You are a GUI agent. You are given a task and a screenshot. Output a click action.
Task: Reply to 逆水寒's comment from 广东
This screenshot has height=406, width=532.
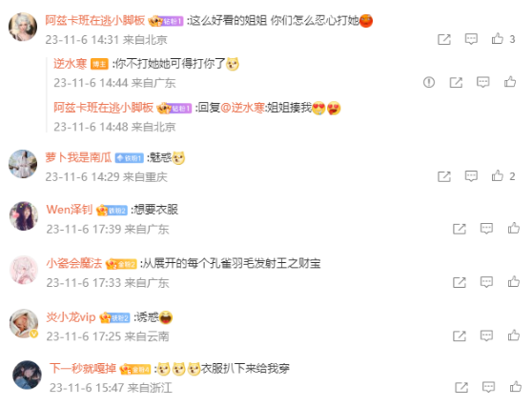482,82
